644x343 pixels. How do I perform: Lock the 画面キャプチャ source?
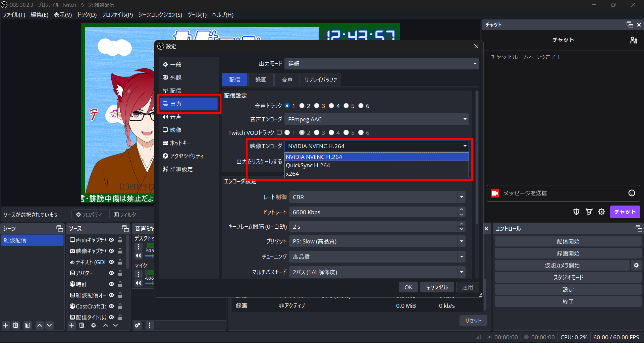click(x=120, y=240)
